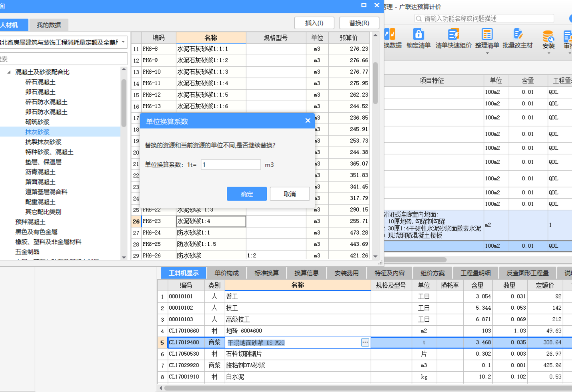
Task: Select 抗裂抹灰砂浆 in the tree
Action: pos(43,142)
